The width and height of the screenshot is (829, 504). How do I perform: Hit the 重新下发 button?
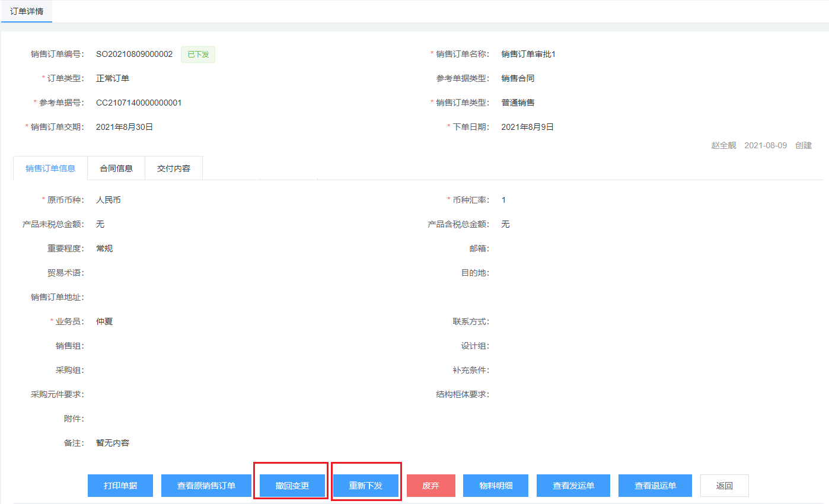tap(366, 486)
